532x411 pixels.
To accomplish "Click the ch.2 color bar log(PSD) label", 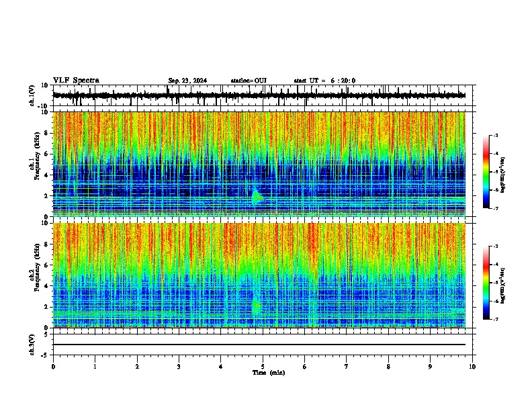I will tap(503, 286).
